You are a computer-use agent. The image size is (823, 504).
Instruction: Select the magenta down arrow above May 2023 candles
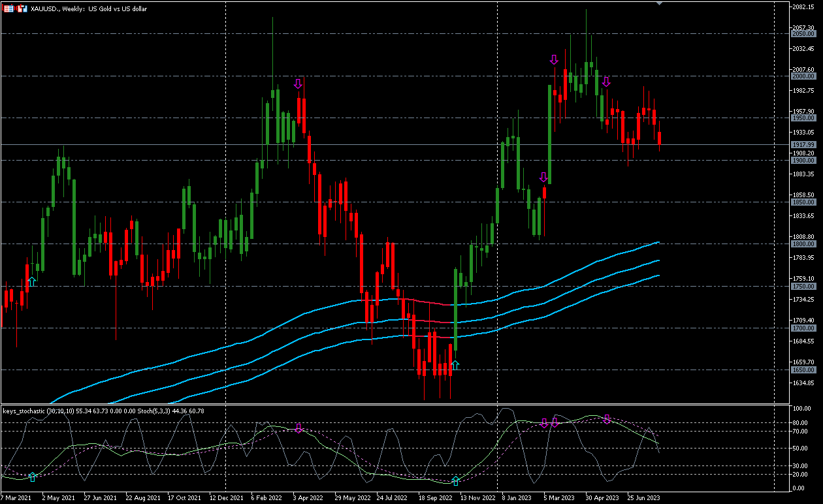click(606, 81)
